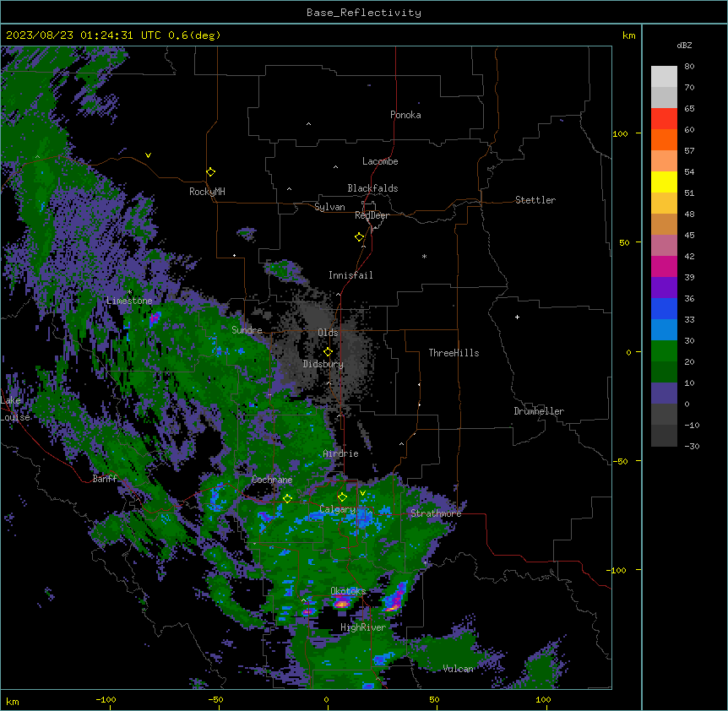The width and height of the screenshot is (728, 711).
Task: Click the gray clutter echo north of Olds
Action: coord(316,316)
